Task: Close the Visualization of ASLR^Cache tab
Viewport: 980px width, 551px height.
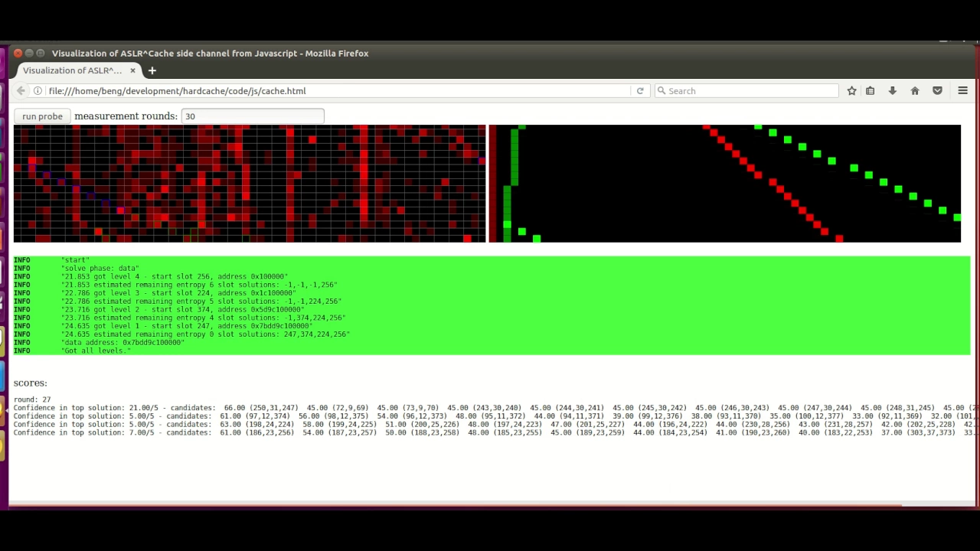Action: pyautogui.click(x=132, y=70)
